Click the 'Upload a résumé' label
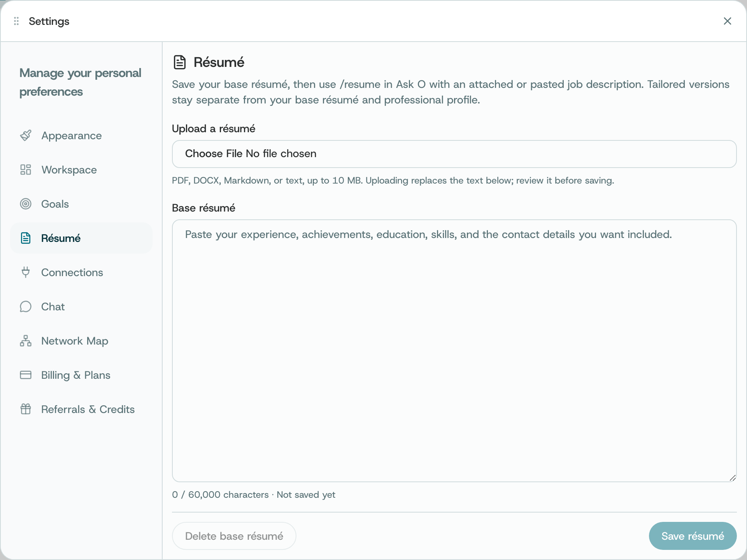The image size is (747, 560). click(x=214, y=129)
